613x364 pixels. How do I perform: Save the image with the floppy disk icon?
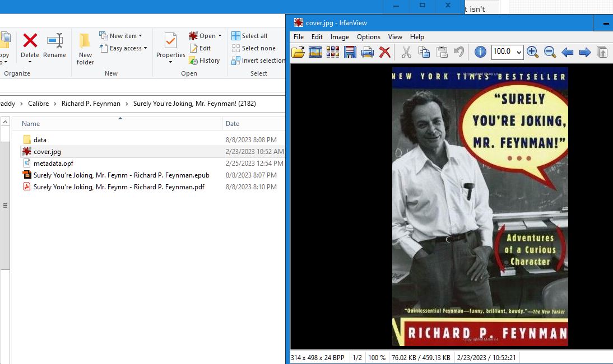click(x=350, y=52)
